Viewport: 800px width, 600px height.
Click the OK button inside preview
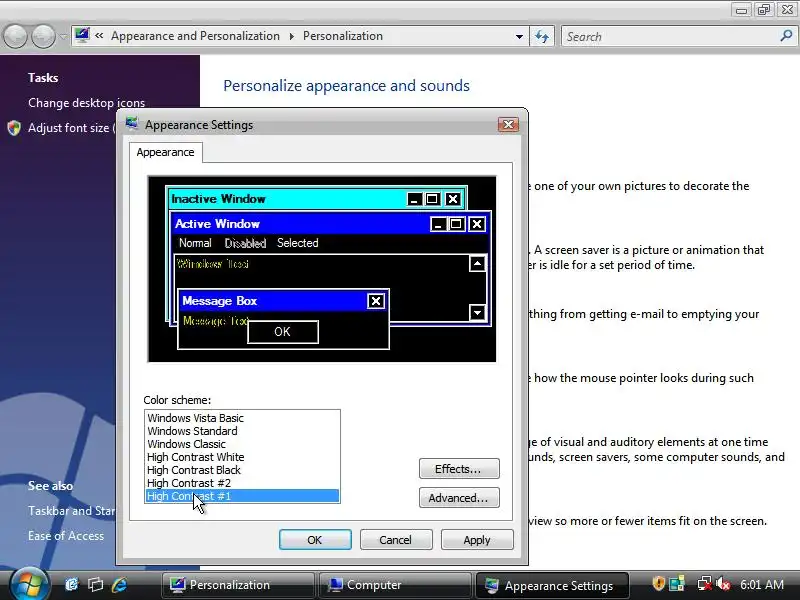pyautogui.click(x=283, y=332)
